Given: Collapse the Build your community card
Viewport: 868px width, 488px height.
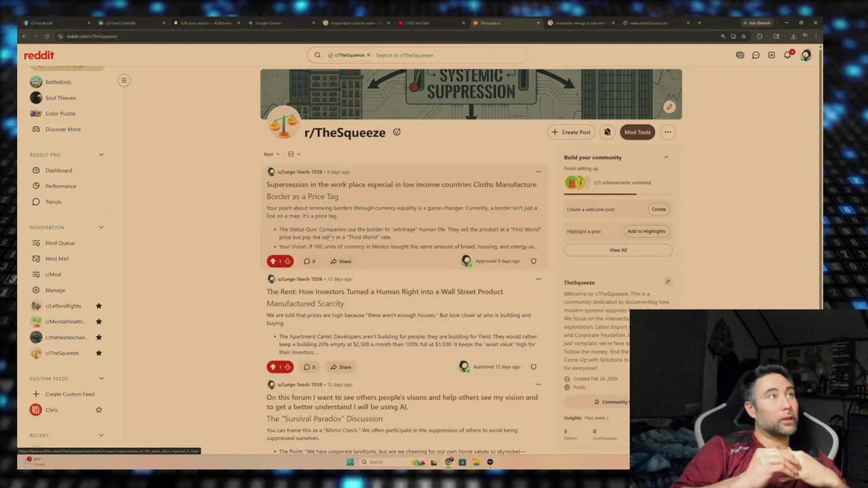Looking at the screenshot, I should point(666,157).
